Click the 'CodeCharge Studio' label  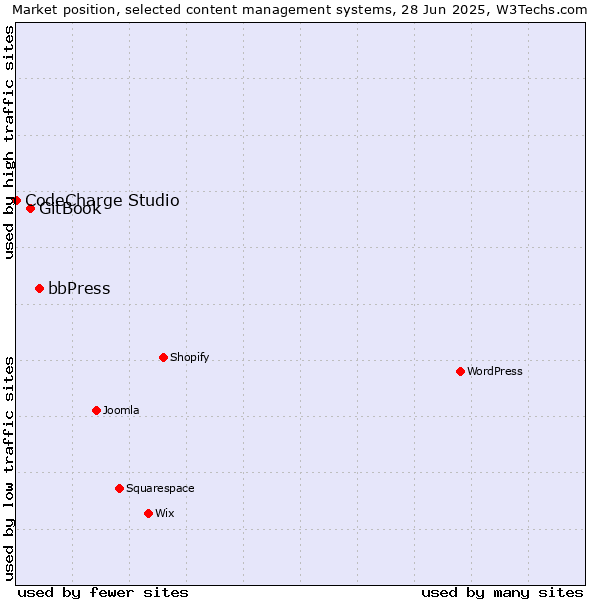pos(102,201)
